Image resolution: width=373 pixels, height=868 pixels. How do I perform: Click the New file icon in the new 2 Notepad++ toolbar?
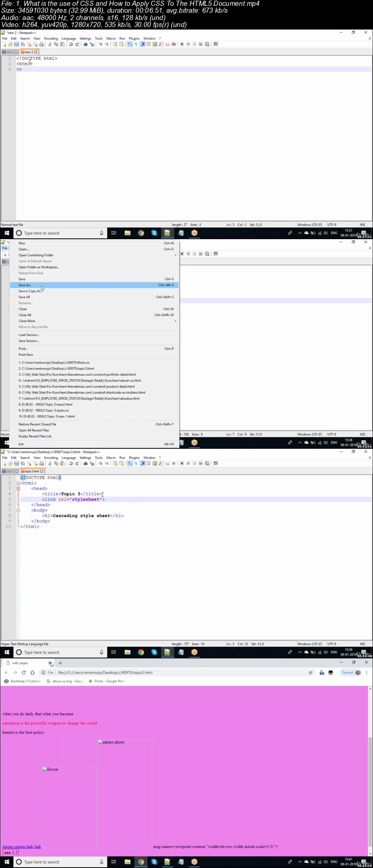[x=4, y=44]
